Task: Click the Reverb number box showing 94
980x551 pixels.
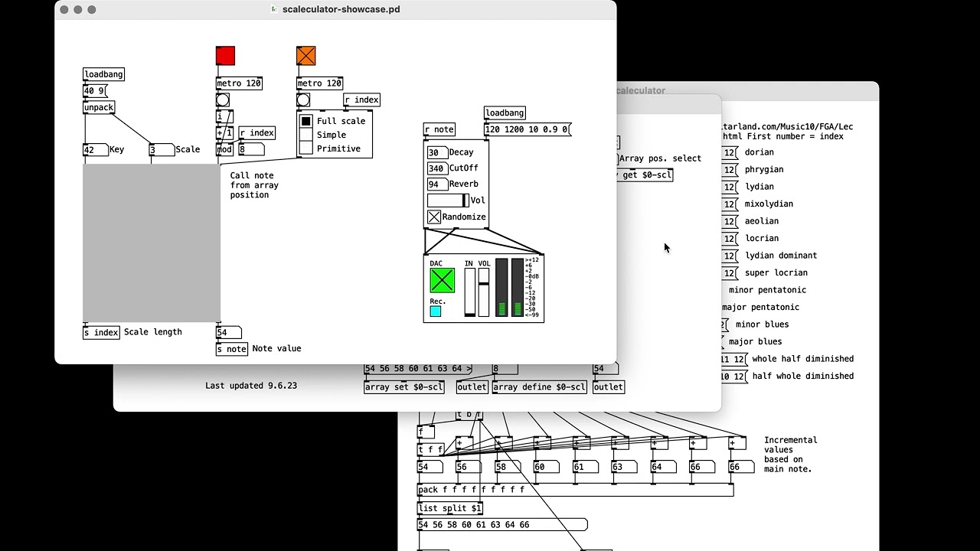Action: pyautogui.click(x=437, y=184)
